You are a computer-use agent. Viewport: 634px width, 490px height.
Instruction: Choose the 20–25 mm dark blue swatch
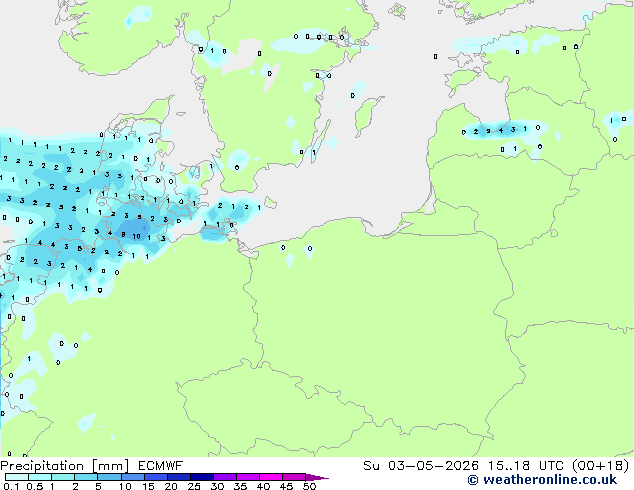178,477
